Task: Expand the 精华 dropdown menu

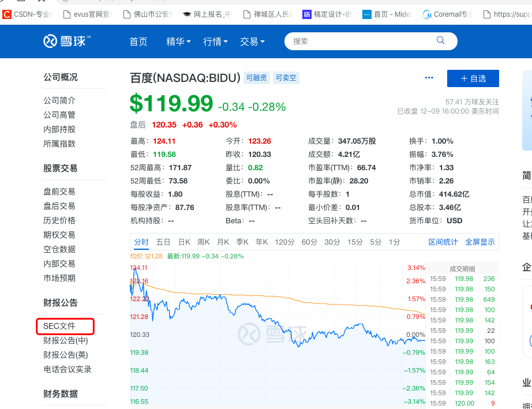Action: coord(178,42)
